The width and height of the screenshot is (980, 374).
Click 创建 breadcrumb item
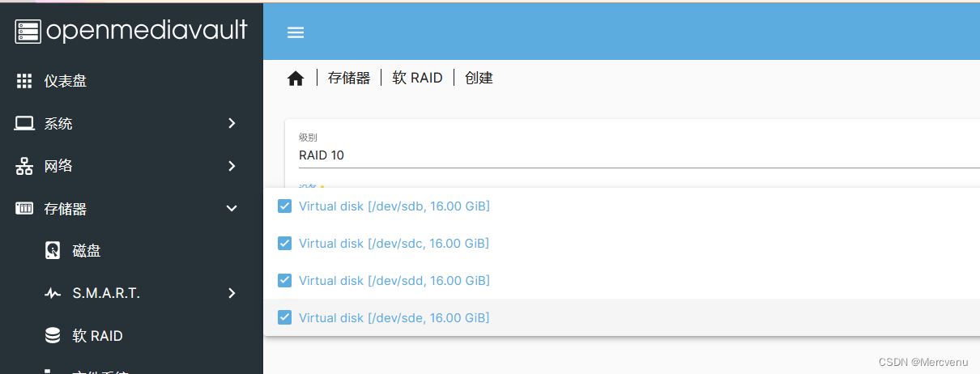479,79
